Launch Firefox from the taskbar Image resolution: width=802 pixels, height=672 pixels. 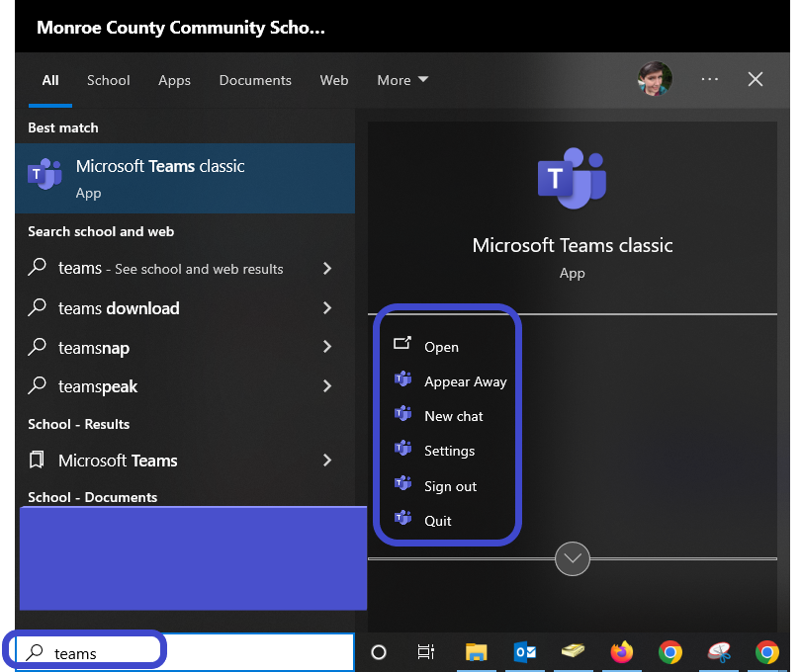pos(622,652)
